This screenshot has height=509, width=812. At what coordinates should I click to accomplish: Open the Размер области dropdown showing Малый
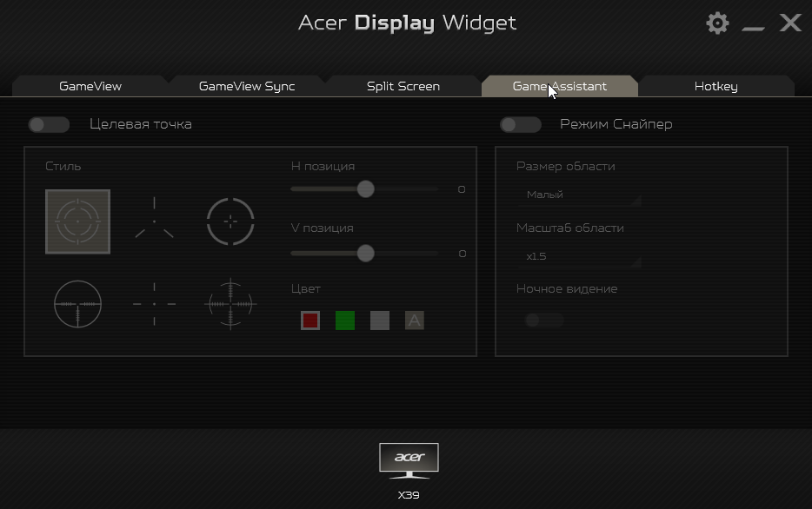click(580, 195)
